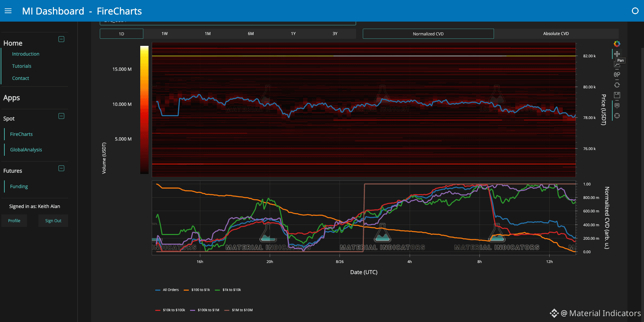The width and height of the screenshot is (644, 322).
Task: Open the GlobalAnalysis link
Action: coord(26,150)
